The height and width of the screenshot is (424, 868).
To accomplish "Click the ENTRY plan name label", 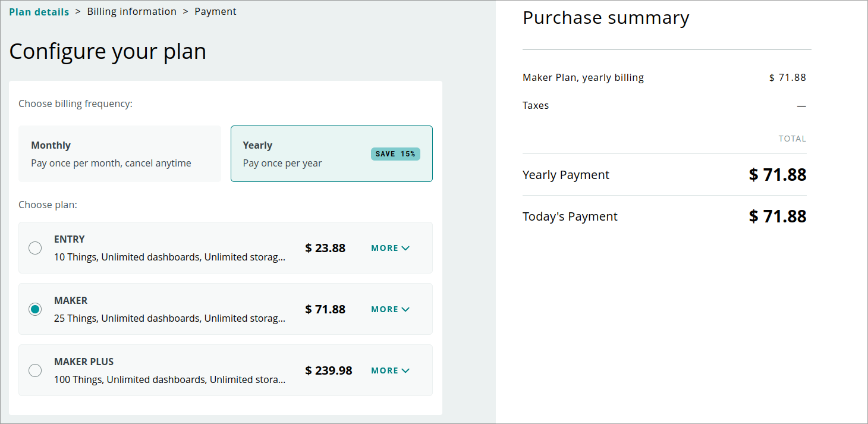I will (x=70, y=239).
